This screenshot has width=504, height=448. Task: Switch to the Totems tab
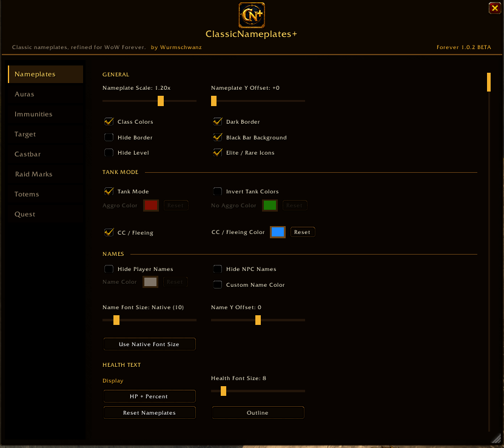45,194
